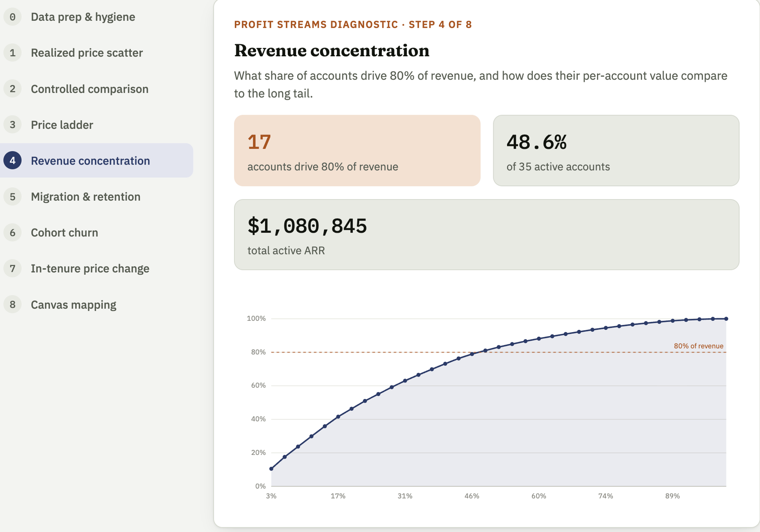
Task: Click the step 0 number badge
Action: pyautogui.click(x=13, y=17)
